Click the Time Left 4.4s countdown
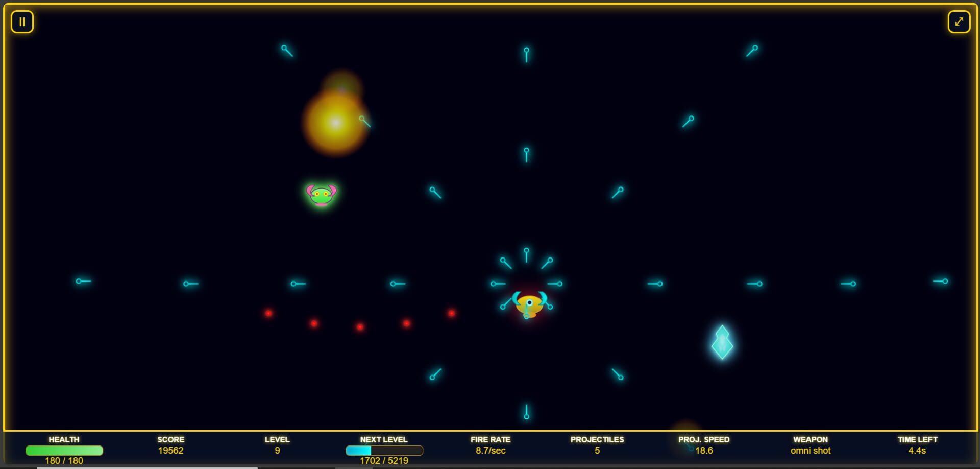Screen dimensions: 980x469 pos(917,451)
